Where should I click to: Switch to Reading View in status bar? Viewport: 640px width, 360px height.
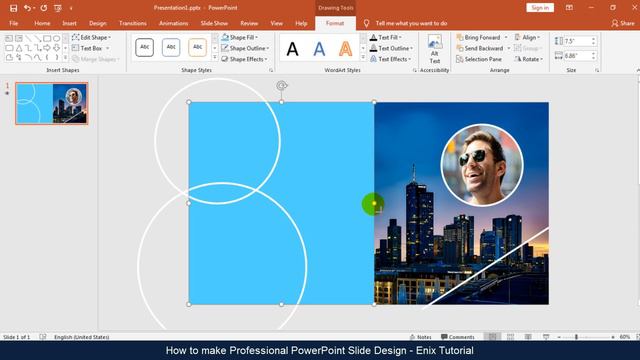528,337
